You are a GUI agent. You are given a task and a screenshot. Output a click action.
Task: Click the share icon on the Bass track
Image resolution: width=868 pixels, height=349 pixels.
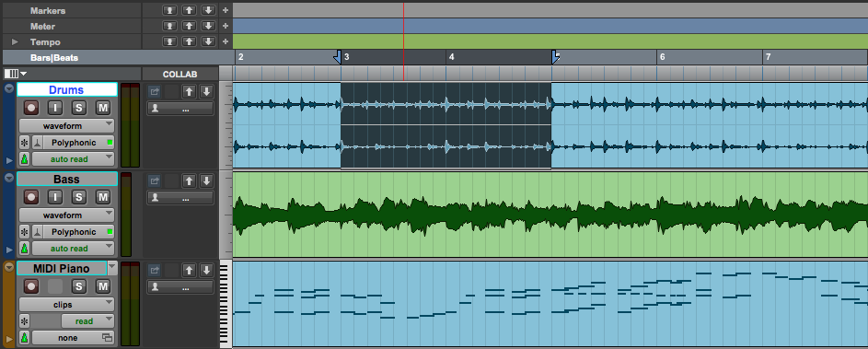[x=155, y=180]
